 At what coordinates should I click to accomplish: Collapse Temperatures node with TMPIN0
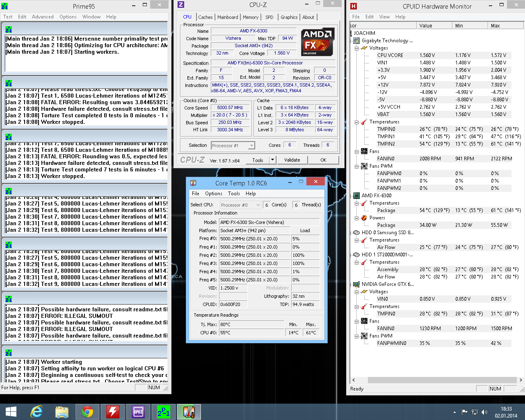[x=357, y=122]
